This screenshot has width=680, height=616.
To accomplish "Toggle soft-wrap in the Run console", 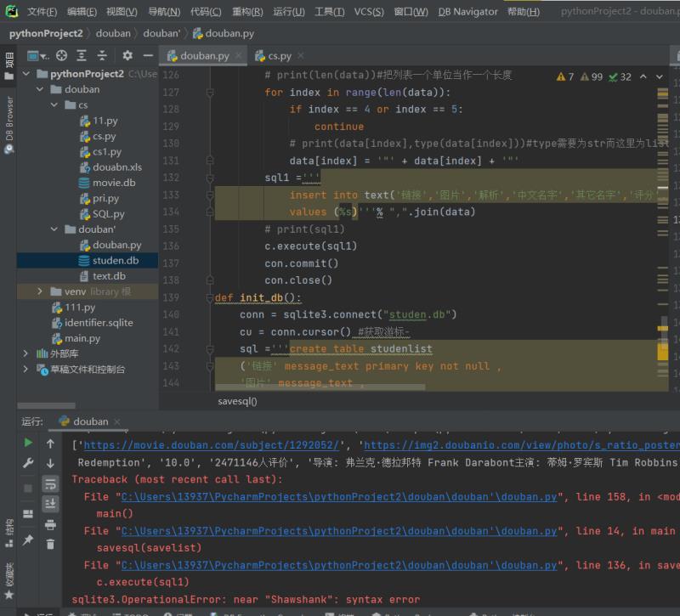I will 50,483.
